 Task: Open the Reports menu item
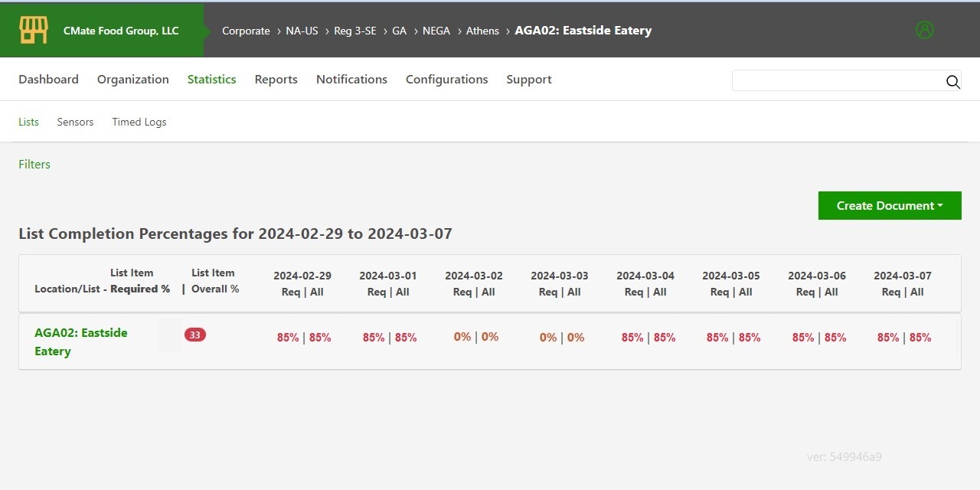(x=276, y=79)
